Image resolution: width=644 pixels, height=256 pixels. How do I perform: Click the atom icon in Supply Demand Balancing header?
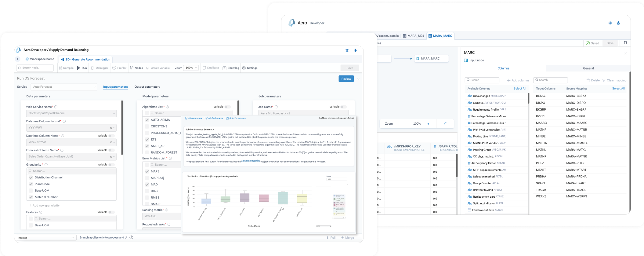[347, 50]
